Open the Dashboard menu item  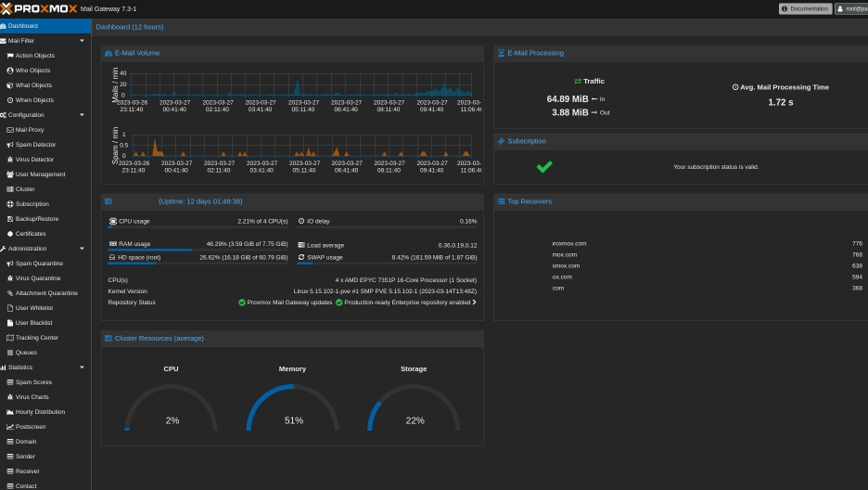pos(23,26)
